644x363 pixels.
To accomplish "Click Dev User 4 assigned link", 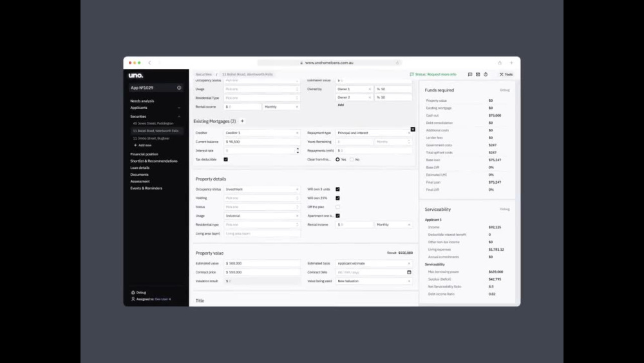I will pyautogui.click(x=163, y=299).
